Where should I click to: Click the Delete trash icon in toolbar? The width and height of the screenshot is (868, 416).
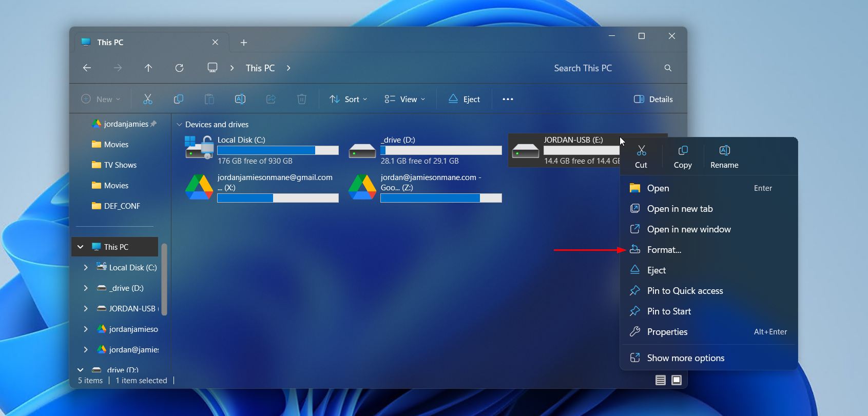tap(302, 99)
